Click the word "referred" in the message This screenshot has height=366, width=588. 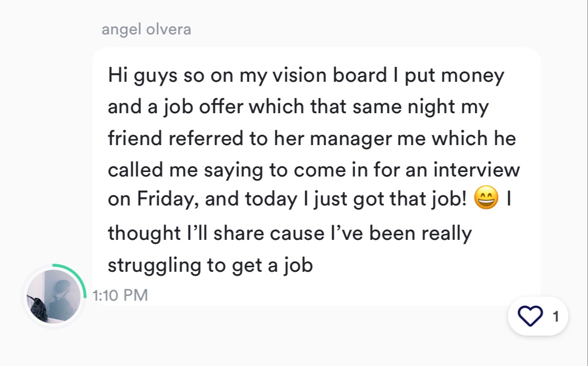205,139
